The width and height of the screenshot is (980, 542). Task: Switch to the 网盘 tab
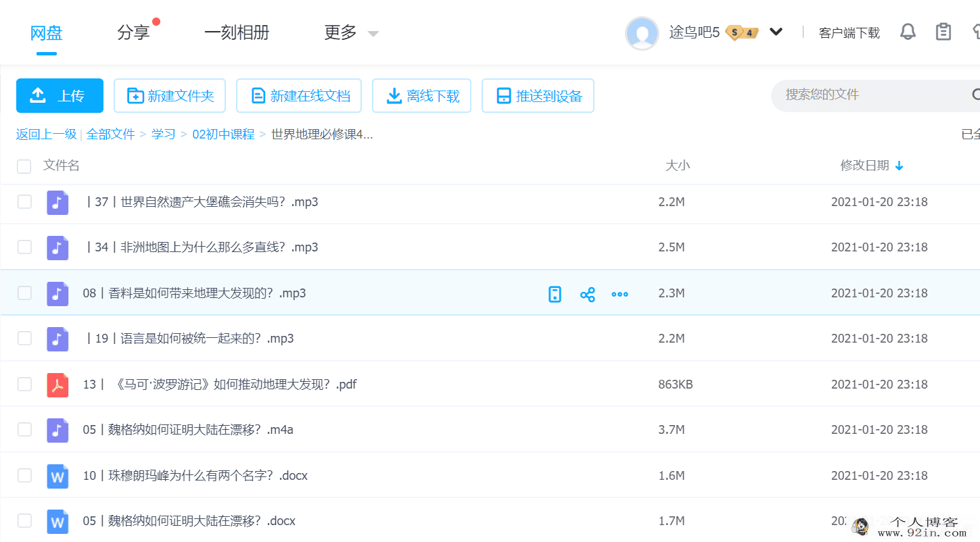click(x=47, y=32)
